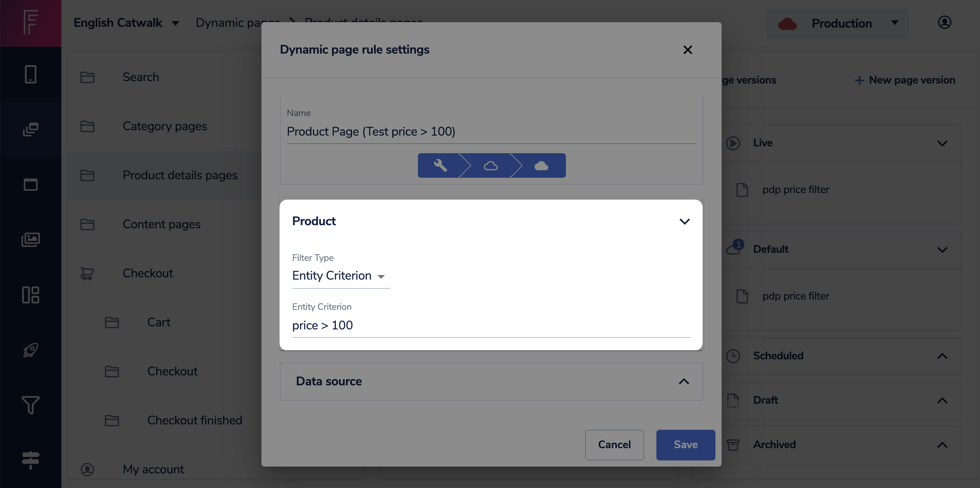
Task: Open the media library sidebar icon
Action: [x=30, y=240]
